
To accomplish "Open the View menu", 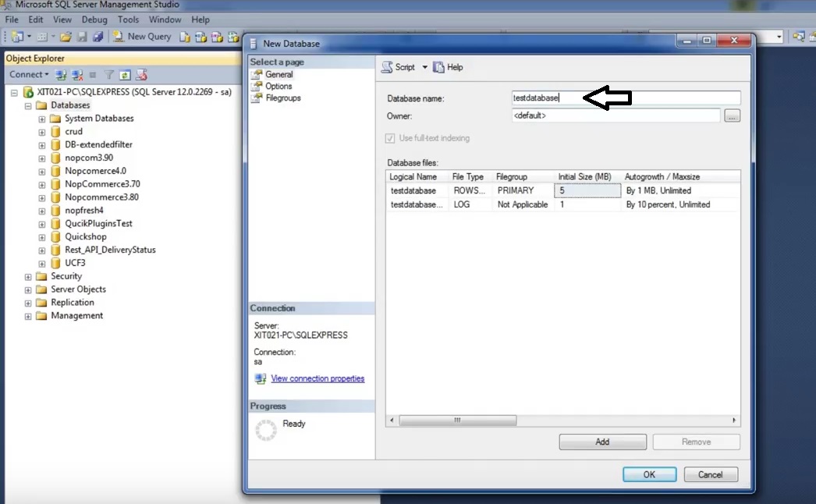I will 62,20.
